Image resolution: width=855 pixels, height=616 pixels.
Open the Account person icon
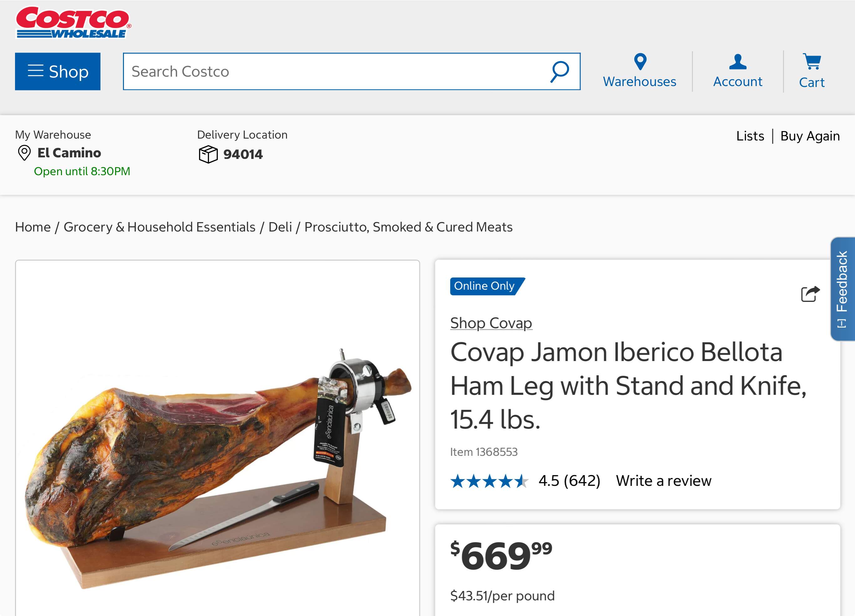[737, 62]
